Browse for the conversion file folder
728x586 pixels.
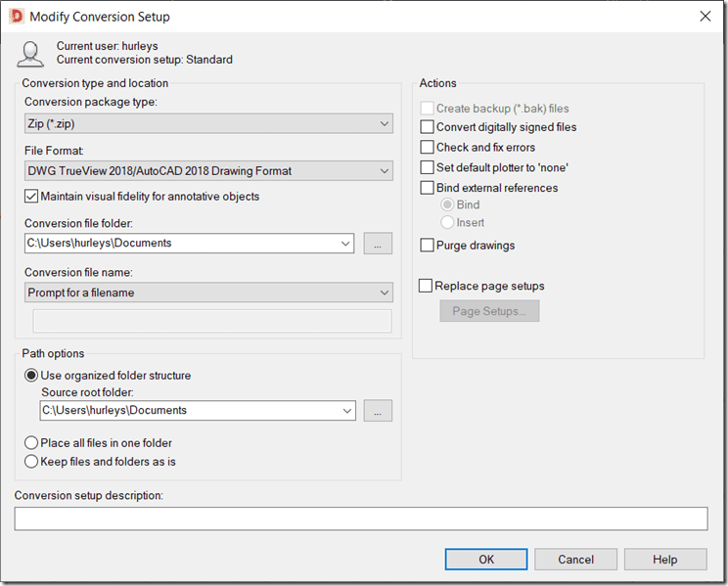tap(378, 244)
